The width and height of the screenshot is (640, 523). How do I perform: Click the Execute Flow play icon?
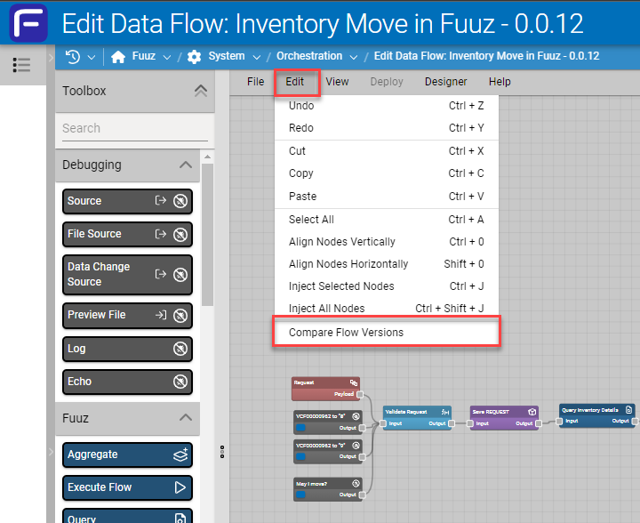click(181, 487)
